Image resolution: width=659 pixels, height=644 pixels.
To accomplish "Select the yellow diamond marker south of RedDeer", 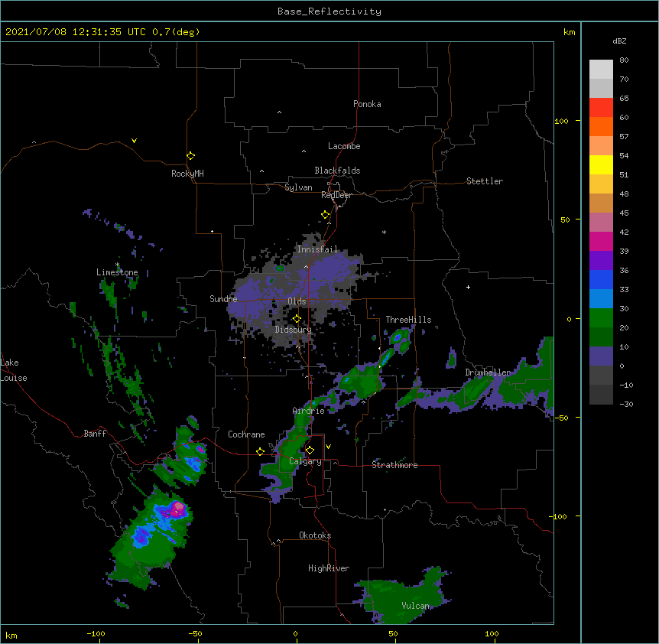I will coord(326,214).
